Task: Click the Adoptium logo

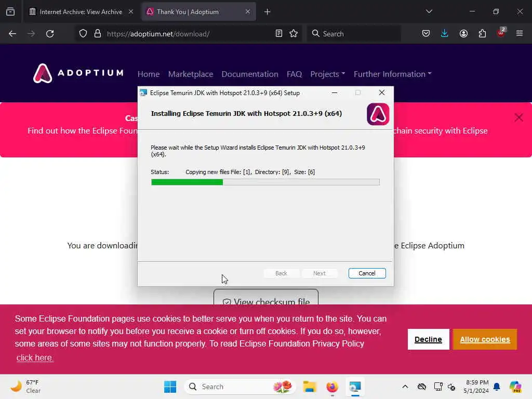Action: [78, 73]
